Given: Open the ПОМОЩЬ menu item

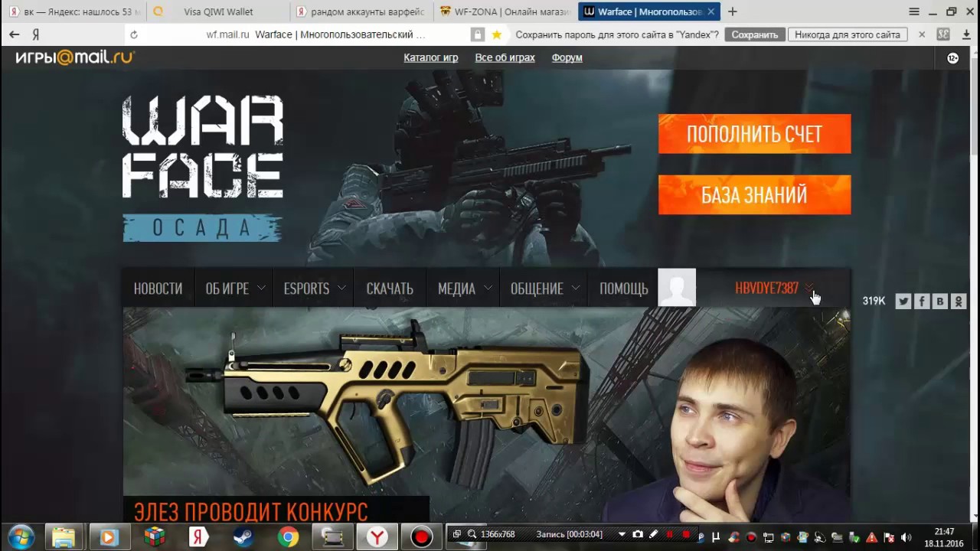Looking at the screenshot, I should coord(623,289).
